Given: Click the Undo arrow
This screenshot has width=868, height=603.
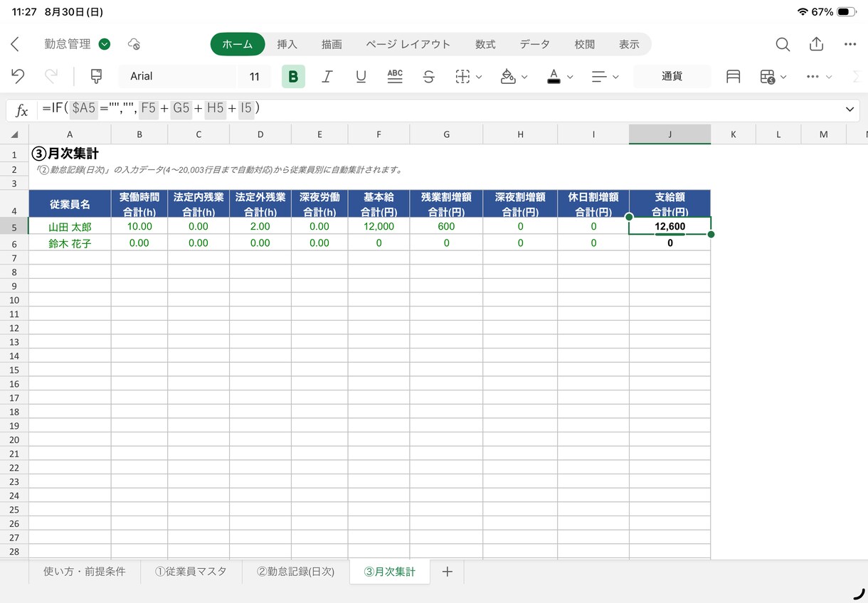Looking at the screenshot, I should pos(18,76).
